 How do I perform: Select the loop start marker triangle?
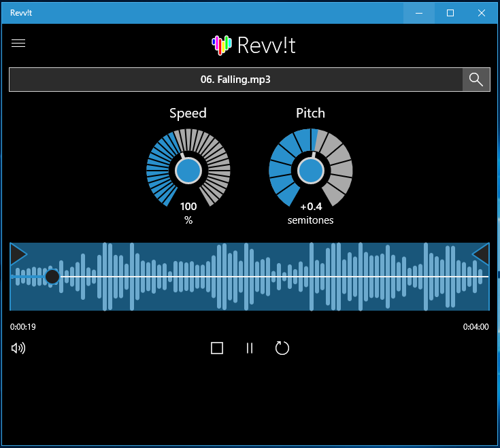18,254
